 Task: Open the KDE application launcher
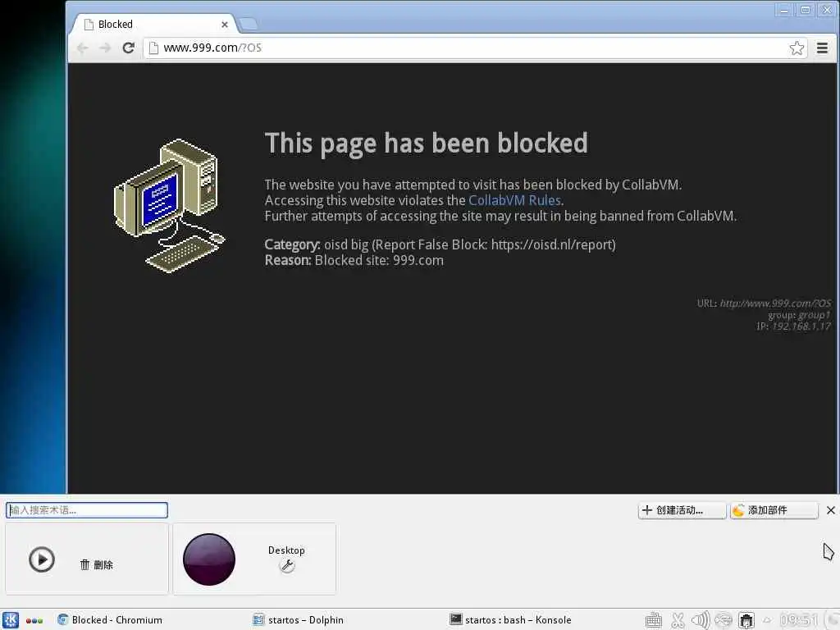10,620
